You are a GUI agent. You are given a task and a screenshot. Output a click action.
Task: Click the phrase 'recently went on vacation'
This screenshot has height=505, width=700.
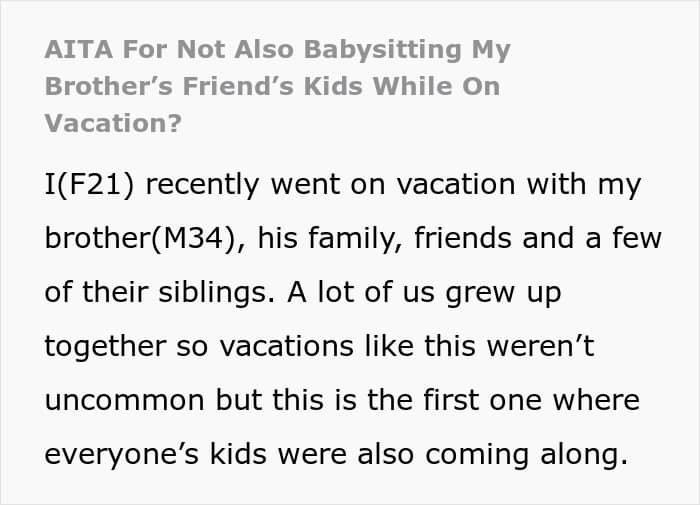click(x=330, y=184)
